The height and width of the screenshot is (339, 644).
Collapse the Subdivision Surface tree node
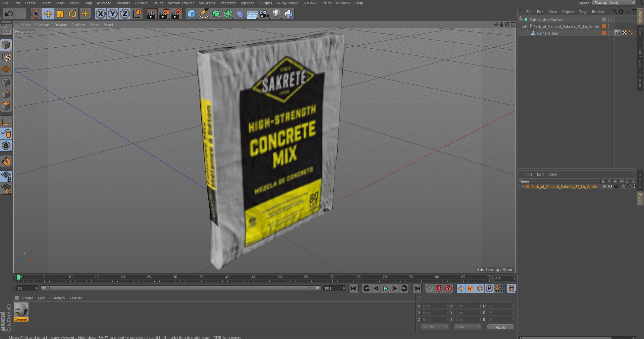click(x=521, y=19)
